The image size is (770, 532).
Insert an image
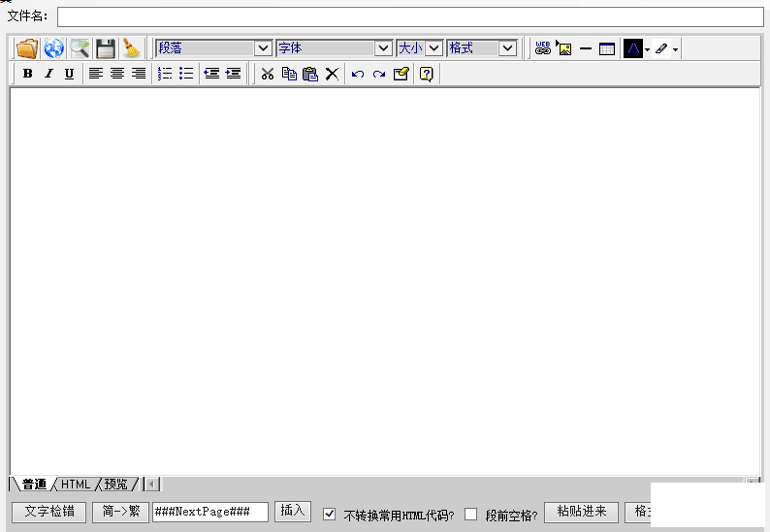pos(563,48)
